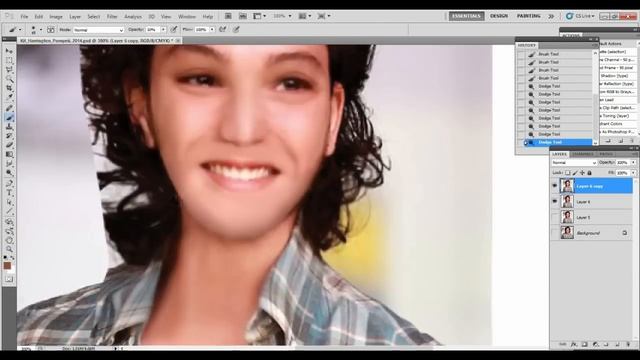Switch to the Channels tab
The image size is (640, 360).
(582, 154)
